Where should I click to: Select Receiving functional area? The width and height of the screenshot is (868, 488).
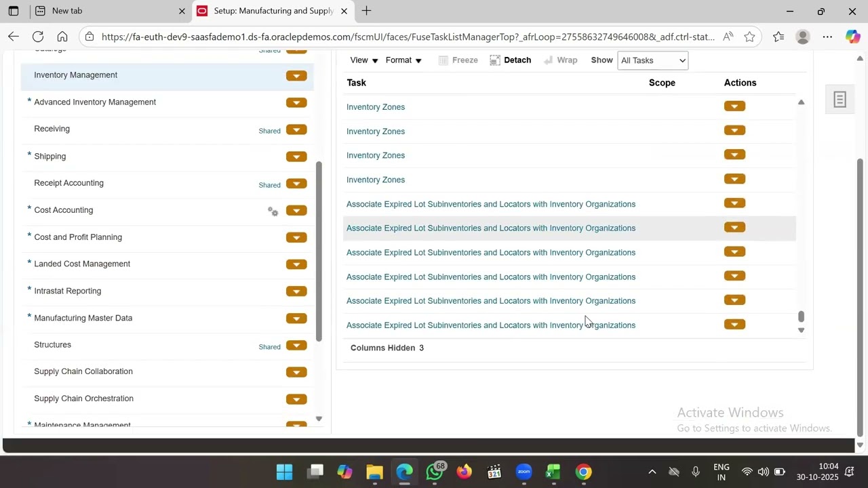coord(52,129)
